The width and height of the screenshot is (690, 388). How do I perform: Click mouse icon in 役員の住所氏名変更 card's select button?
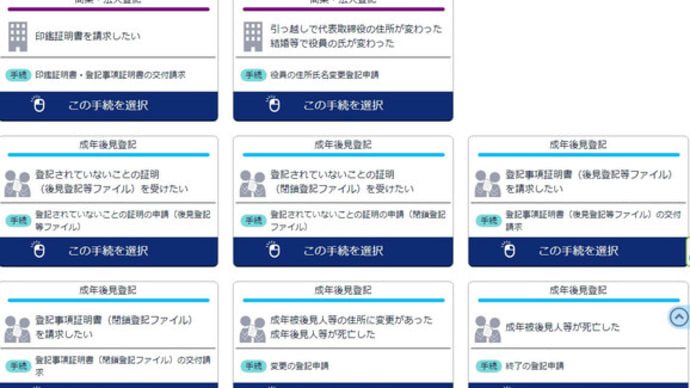point(273,104)
